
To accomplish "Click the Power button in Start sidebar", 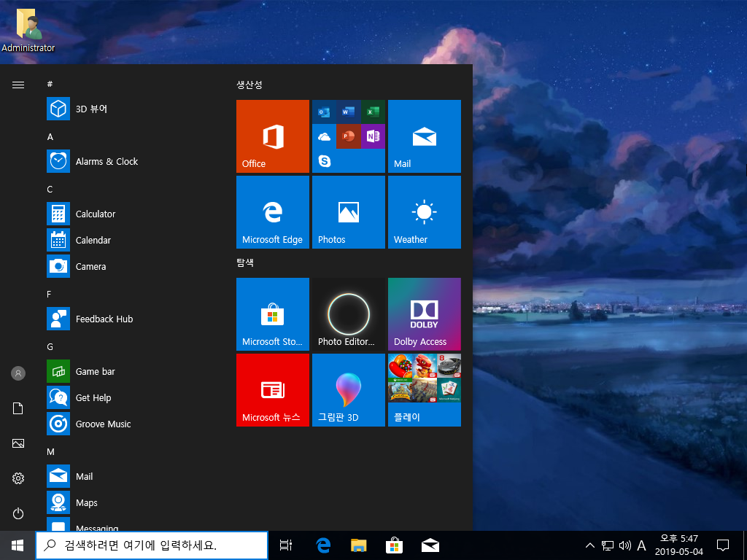I will 18,513.
